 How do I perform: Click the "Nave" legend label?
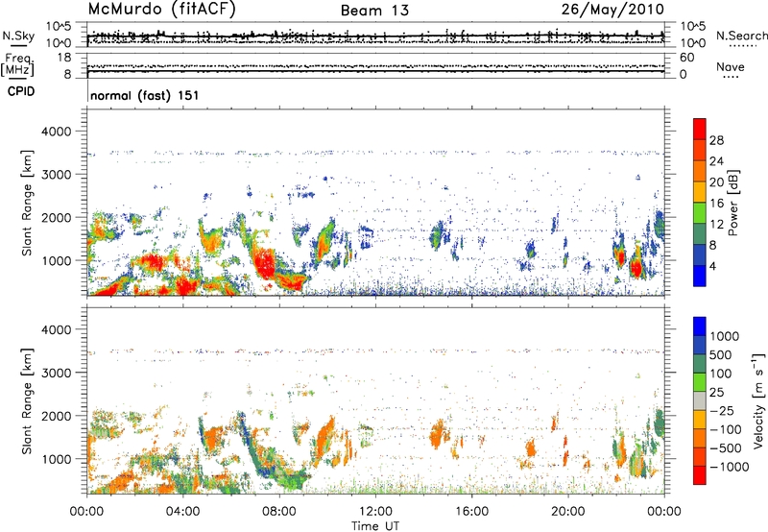pyautogui.click(x=730, y=66)
